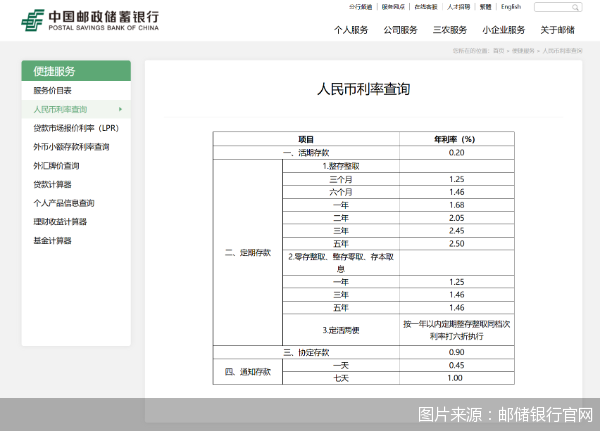The width and height of the screenshot is (600, 431).
Task: Click the 六个月 term cell
Action: coord(341,192)
